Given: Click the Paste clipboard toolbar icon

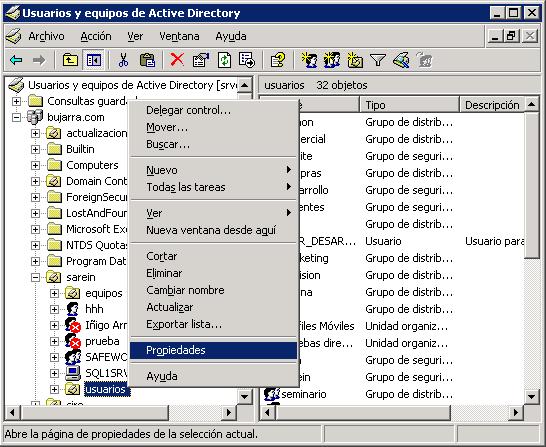Looking at the screenshot, I should [147, 61].
